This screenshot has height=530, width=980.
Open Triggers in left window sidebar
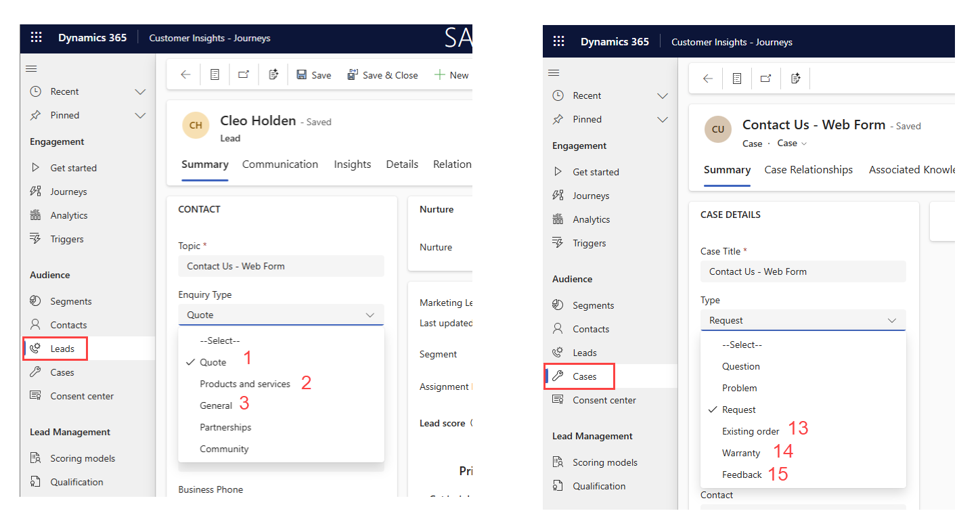[x=67, y=239]
